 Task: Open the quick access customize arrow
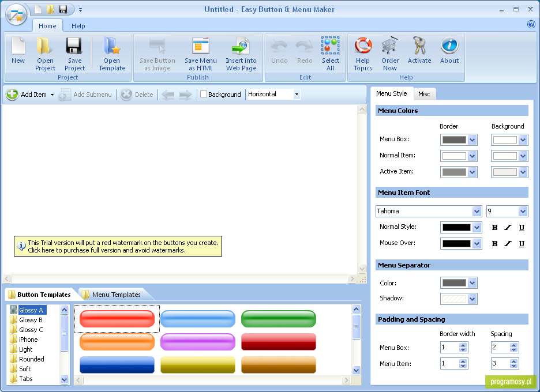[80, 10]
